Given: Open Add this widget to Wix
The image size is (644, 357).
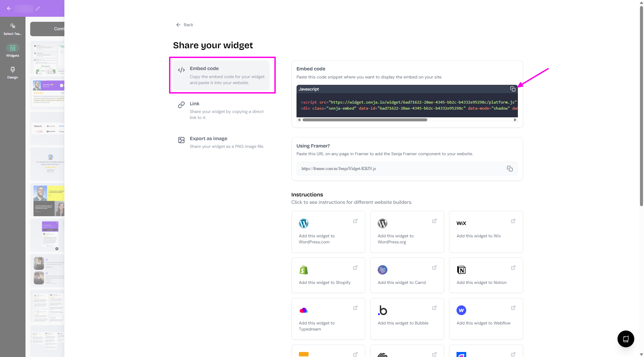Looking at the screenshot, I should tap(485, 232).
